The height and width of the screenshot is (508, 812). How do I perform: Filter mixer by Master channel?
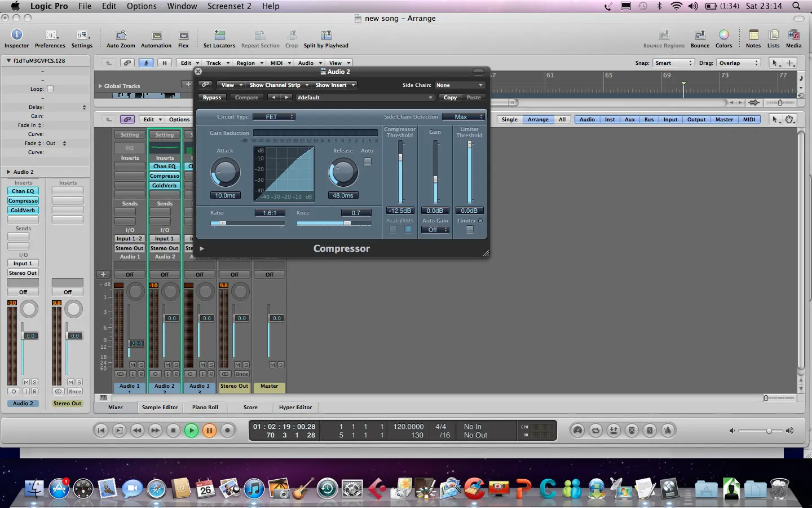(724, 120)
